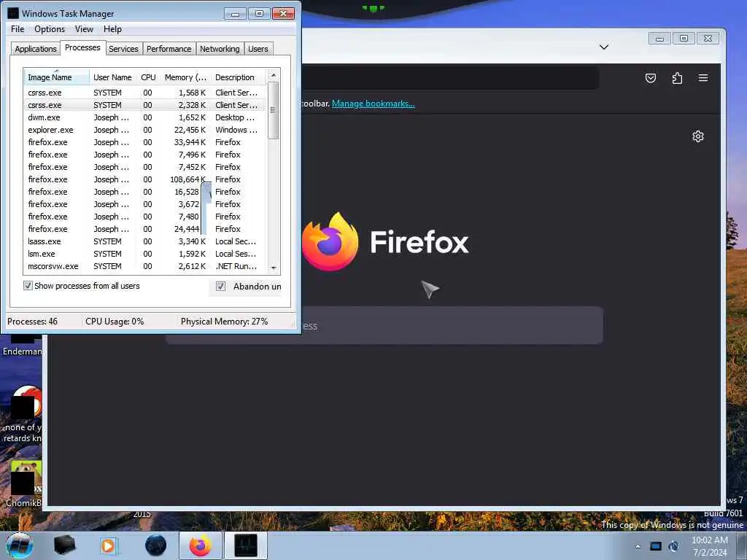Switch to the Services tab
Image resolution: width=747 pixels, height=560 pixels.
coord(123,49)
